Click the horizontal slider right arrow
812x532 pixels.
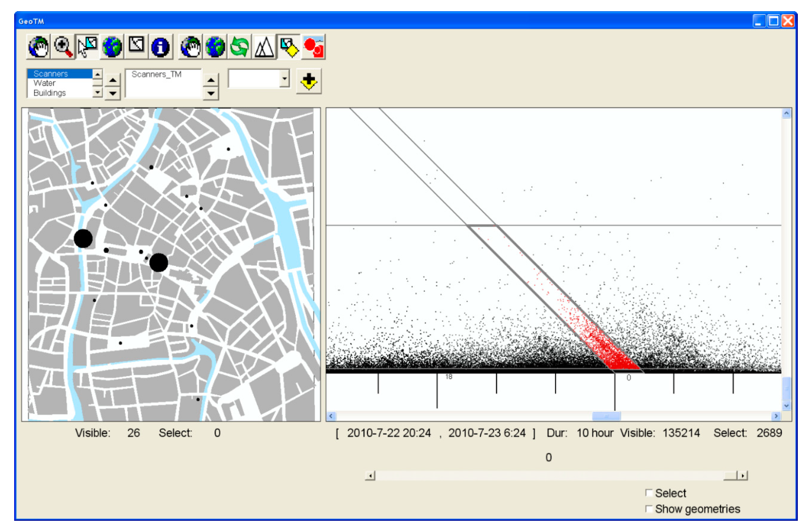tap(743, 475)
